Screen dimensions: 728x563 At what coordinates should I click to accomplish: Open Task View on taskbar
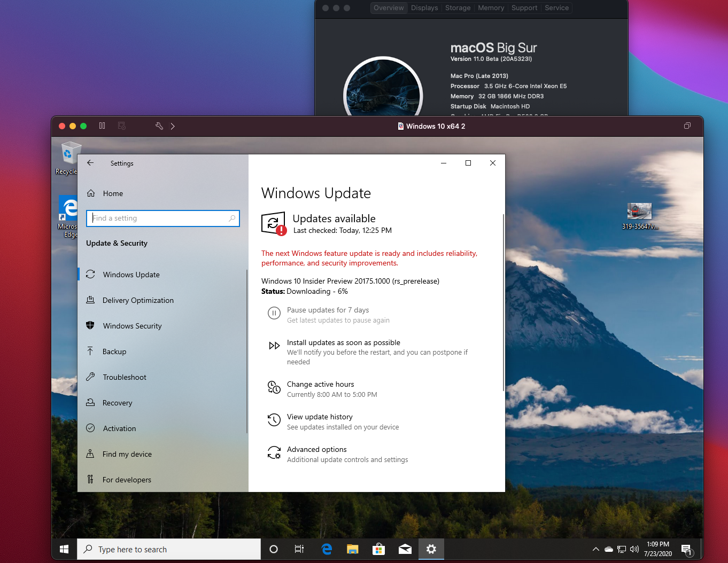pyautogui.click(x=299, y=549)
